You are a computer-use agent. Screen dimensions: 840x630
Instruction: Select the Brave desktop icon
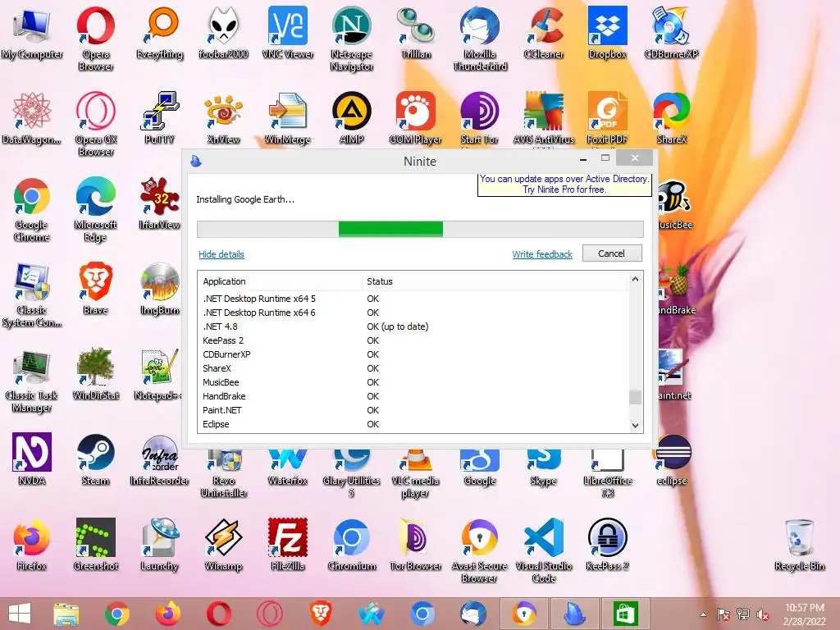[x=95, y=288]
